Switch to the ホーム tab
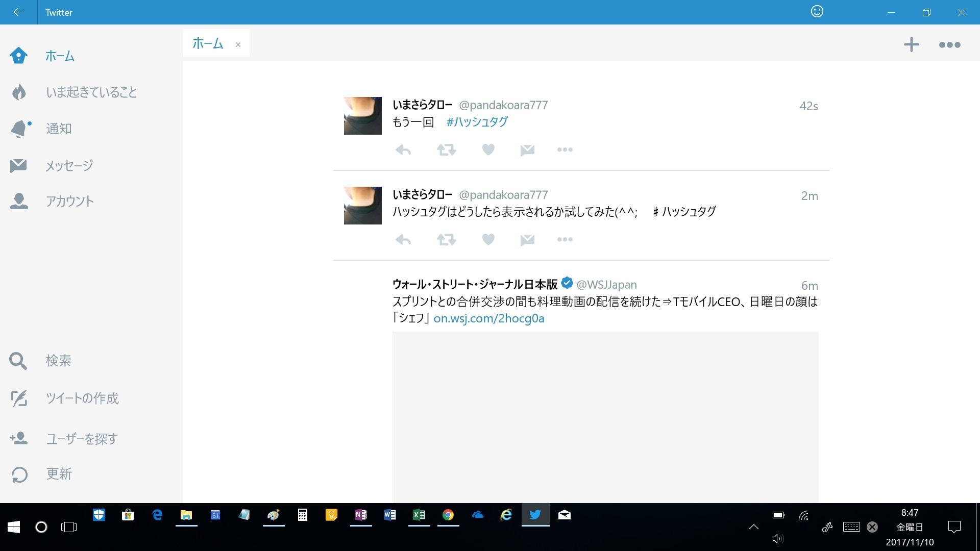980x551 pixels. 208,43
